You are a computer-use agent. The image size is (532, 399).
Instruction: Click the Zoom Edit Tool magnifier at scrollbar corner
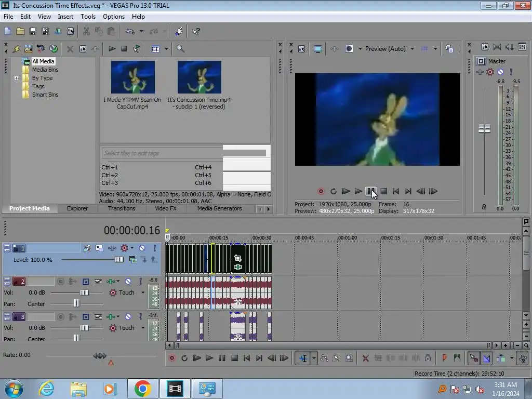526,345
